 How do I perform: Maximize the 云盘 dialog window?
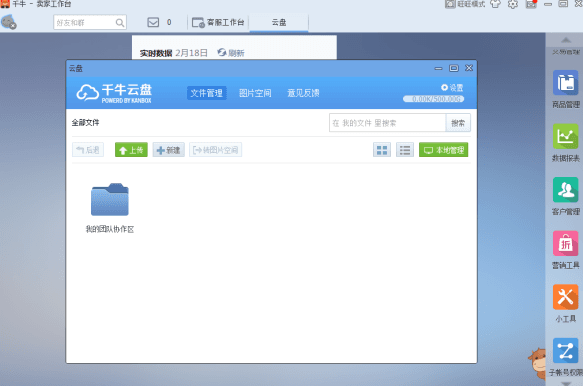pyautogui.click(x=454, y=68)
